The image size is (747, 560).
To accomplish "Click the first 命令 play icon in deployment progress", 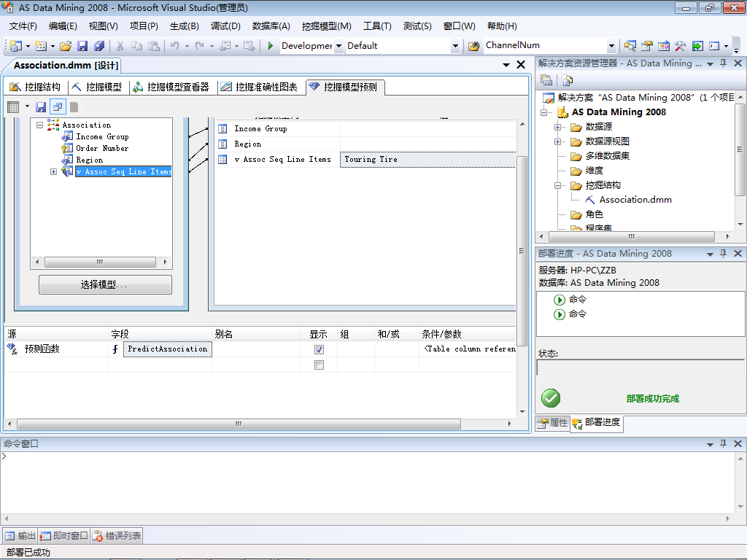I will tap(560, 300).
